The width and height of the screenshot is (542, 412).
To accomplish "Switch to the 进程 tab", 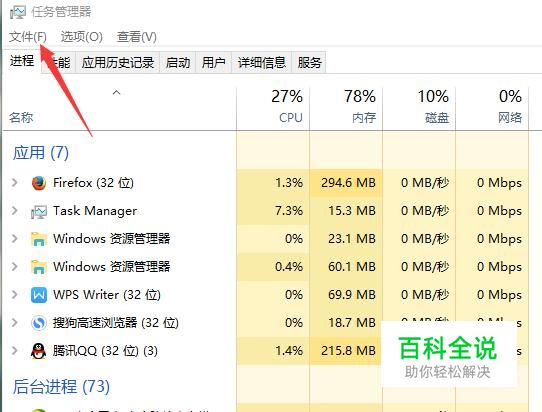I will tap(22, 61).
